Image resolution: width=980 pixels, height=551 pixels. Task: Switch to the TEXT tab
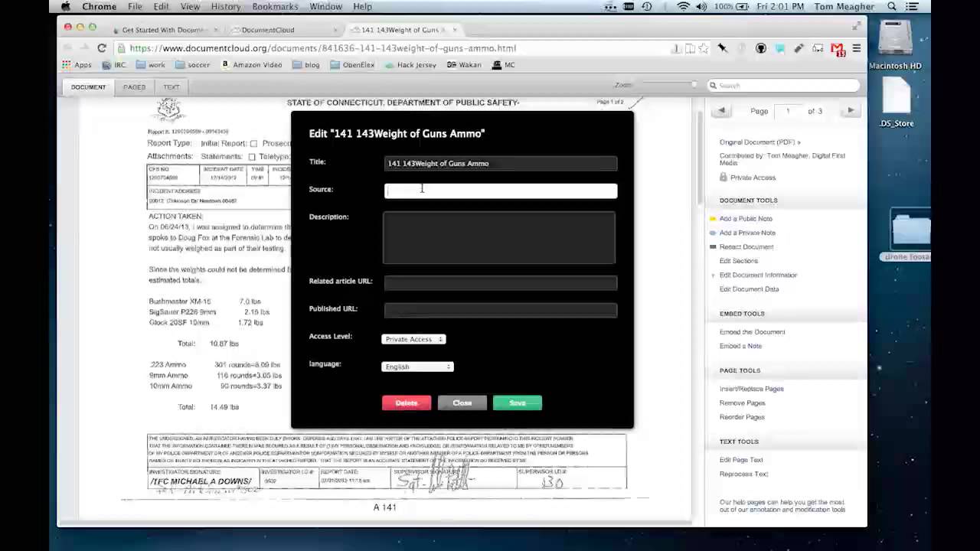[171, 87]
